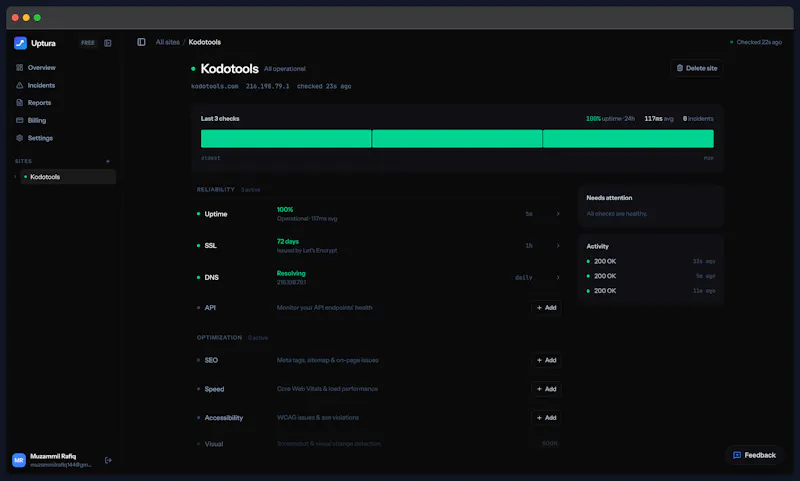Image resolution: width=800 pixels, height=481 pixels.
Task: Click the Incidents warning triangle icon
Action: (19, 85)
